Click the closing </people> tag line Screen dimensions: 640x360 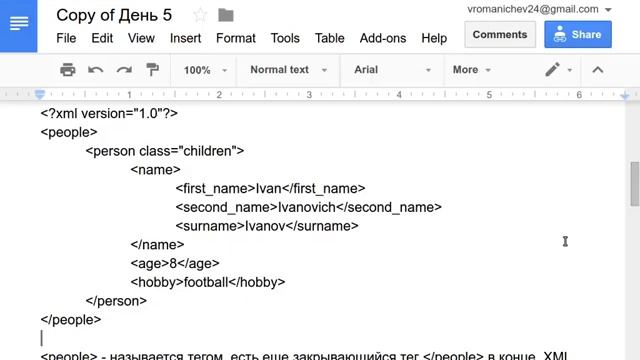pyautogui.click(x=71, y=320)
